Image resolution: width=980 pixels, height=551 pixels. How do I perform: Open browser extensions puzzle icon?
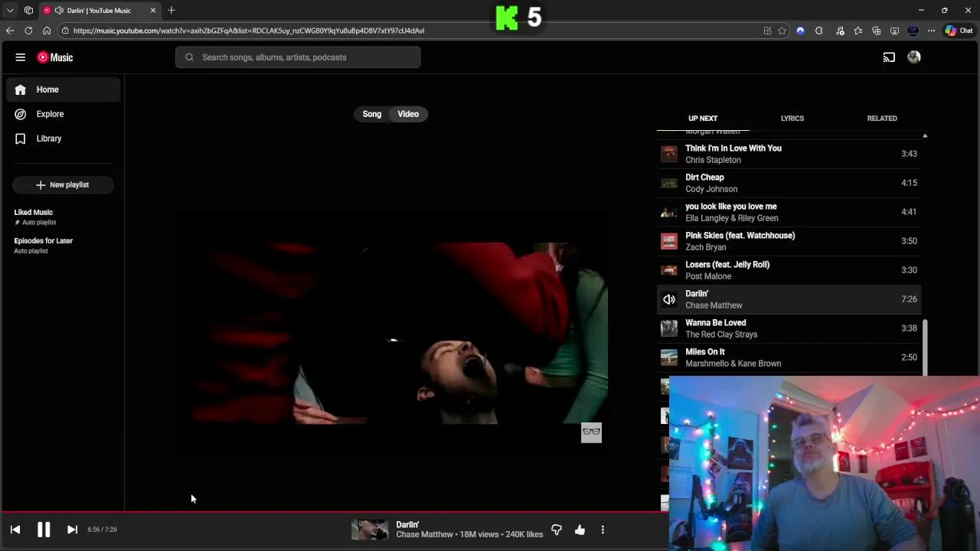click(x=819, y=31)
